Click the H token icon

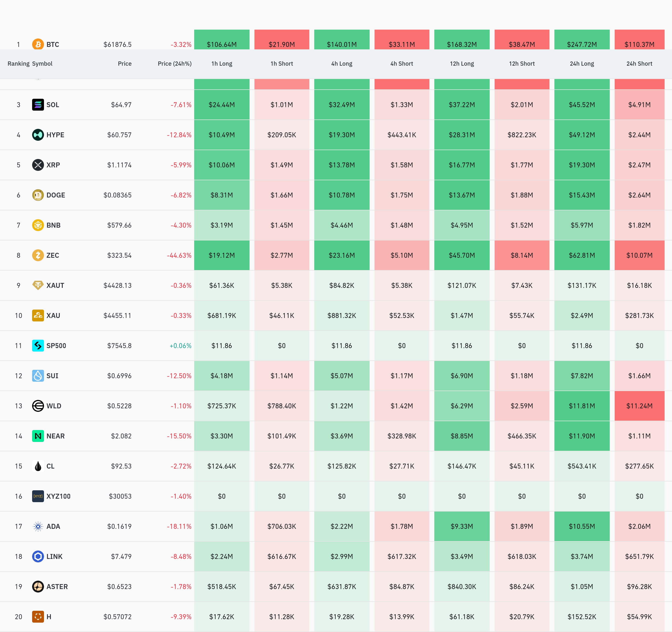(x=38, y=616)
